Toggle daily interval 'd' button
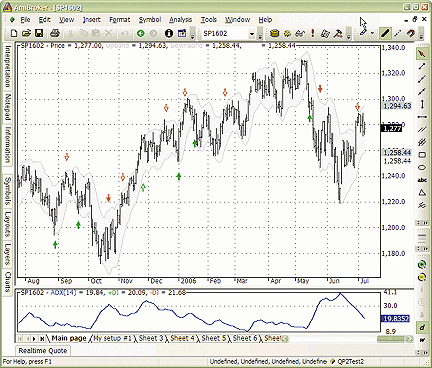432x368 pixels. point(422,327)
